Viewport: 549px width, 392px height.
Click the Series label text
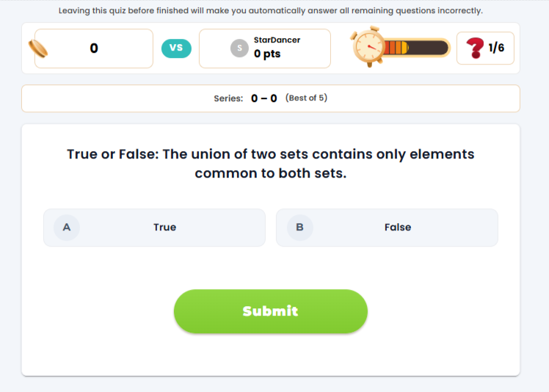228,98
